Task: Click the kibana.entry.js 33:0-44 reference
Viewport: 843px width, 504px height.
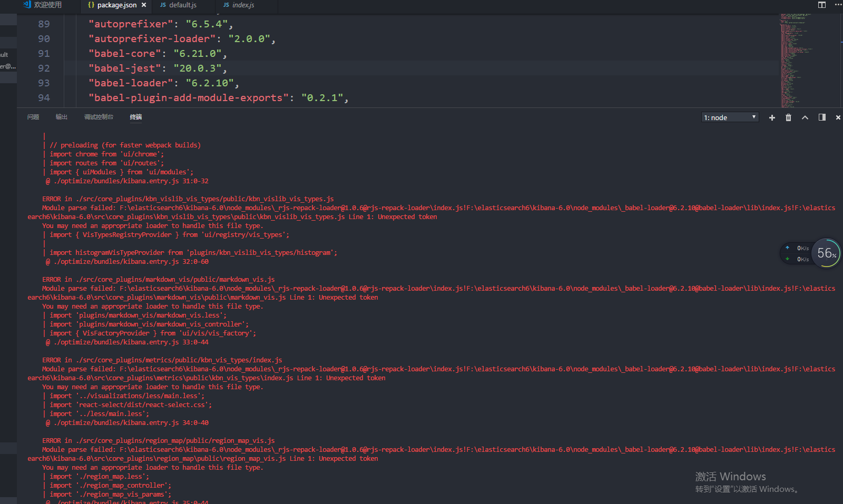Action: click(127, 342)
